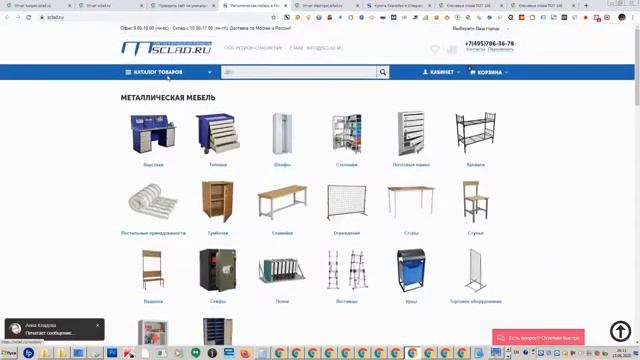
Task: Open the Есть вопрос chat button
Action: pyautogui.click(x=538, y=338)
